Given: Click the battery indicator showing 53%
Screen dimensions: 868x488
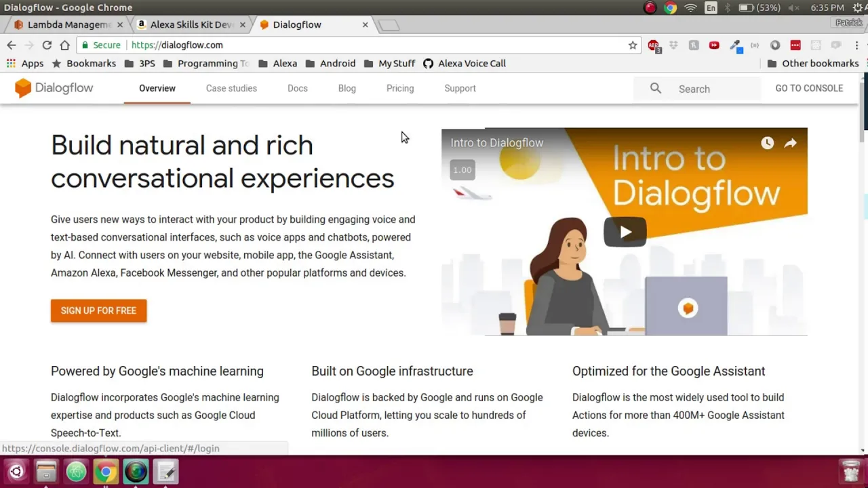Looking at the screenshot, I should point(759,7).
